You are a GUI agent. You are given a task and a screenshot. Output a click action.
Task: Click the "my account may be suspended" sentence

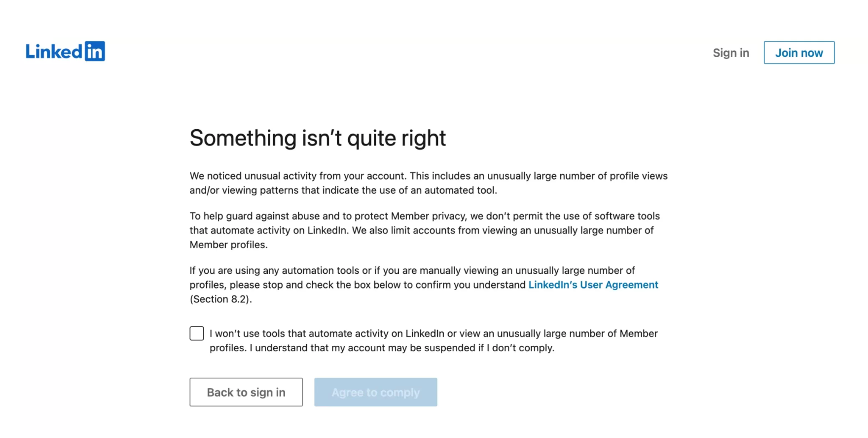coord(402,348)
